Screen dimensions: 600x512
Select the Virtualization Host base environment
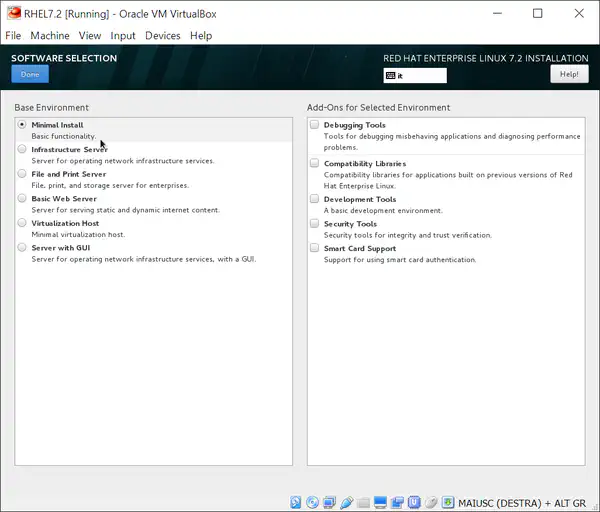click(x=22, y=223)
